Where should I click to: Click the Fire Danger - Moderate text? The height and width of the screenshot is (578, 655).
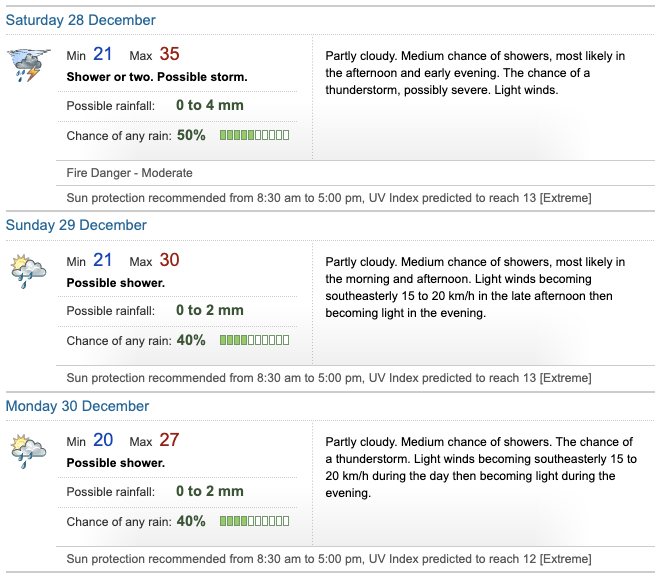pyautogui.click(x=129, y=173)
